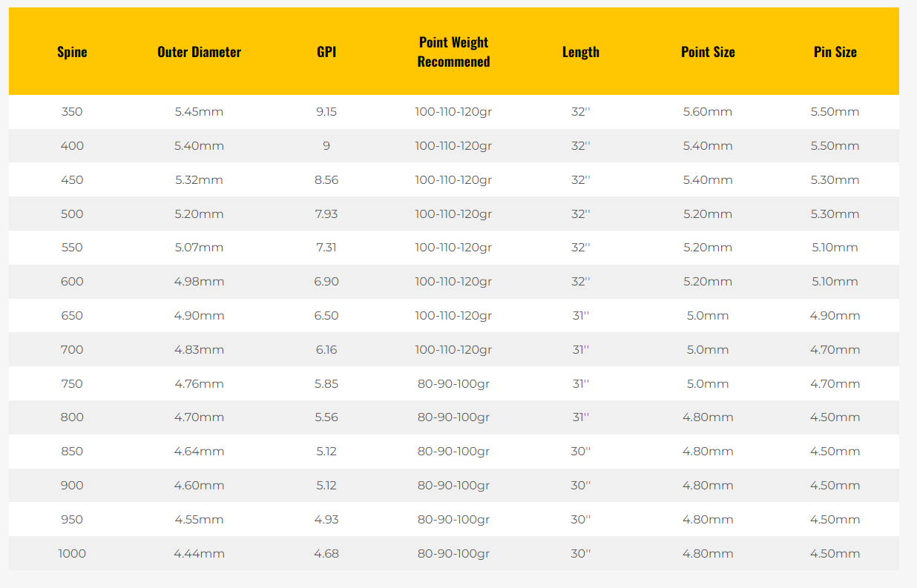Select the 350 spine cell
Screen dimensions: 917x588
pyautogui.click(x=72, y=112)
